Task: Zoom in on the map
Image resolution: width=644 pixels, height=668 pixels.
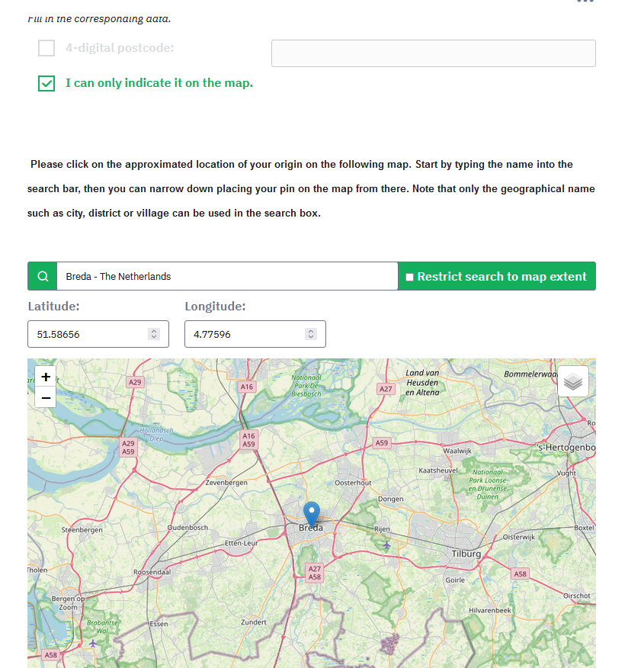Action: click(x=46, y=377)
